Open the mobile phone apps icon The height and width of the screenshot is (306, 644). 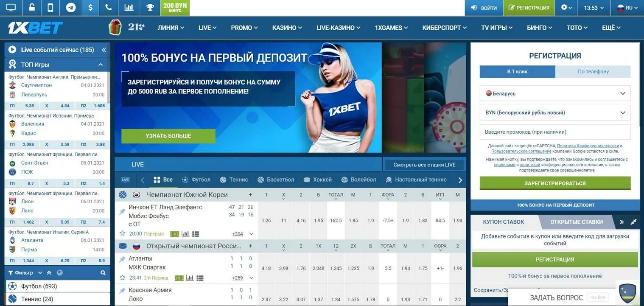click(50, 8)
